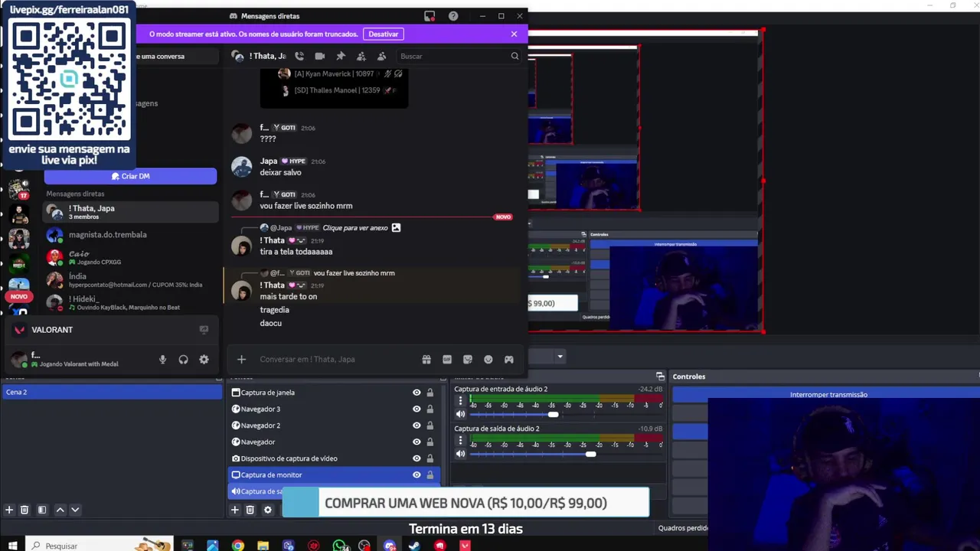Open GIF picker in message bar
The image size is (980, 551).
point(447,360)
